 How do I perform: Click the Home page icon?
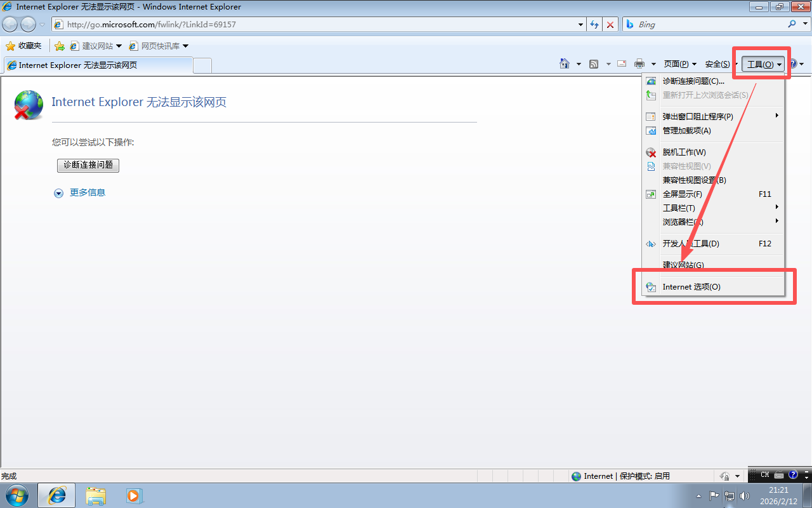coord(565,63)
